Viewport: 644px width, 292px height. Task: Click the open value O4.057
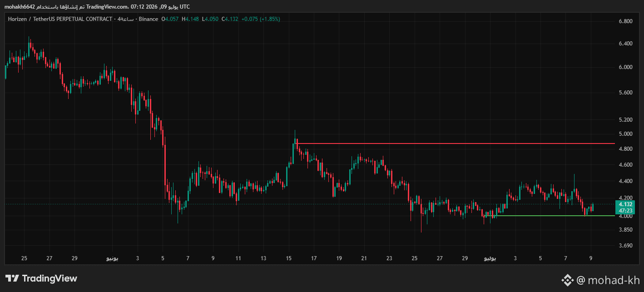(170, 19)
